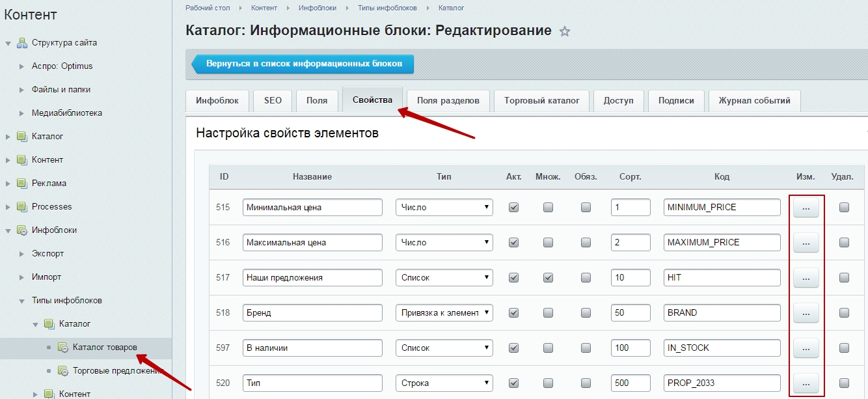Open the Торговый каталог tab

pos(541,101)
